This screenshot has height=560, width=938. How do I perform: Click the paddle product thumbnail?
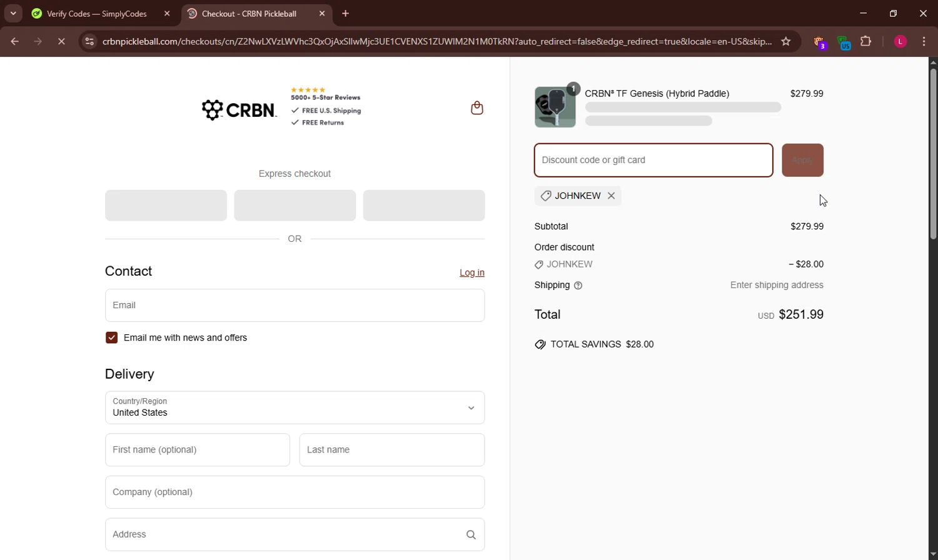555,107
